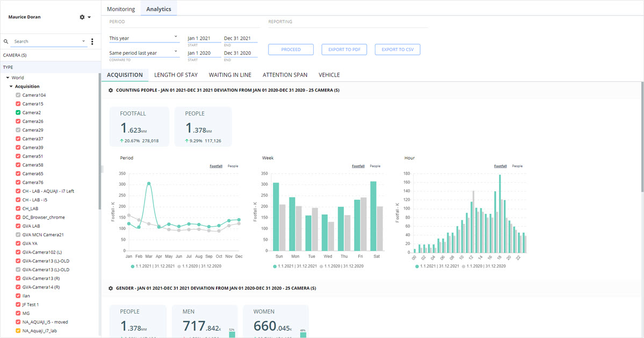Uncheck the Camera15 checkbox

(18, 104)
